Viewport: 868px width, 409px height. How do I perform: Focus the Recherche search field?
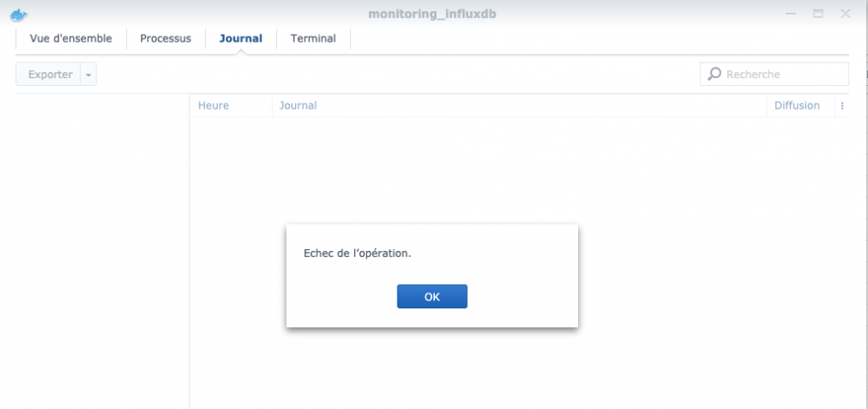tap(774, 74)
